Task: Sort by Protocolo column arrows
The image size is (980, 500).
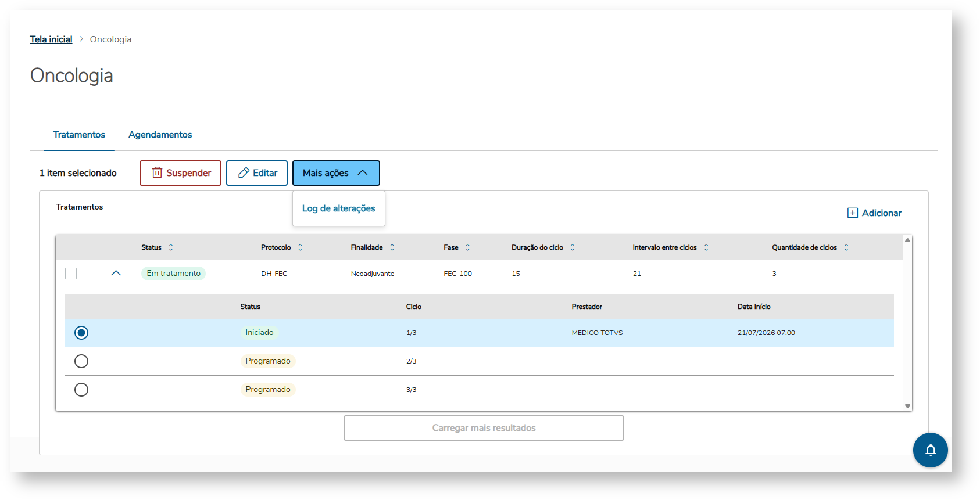Action: 300,247
